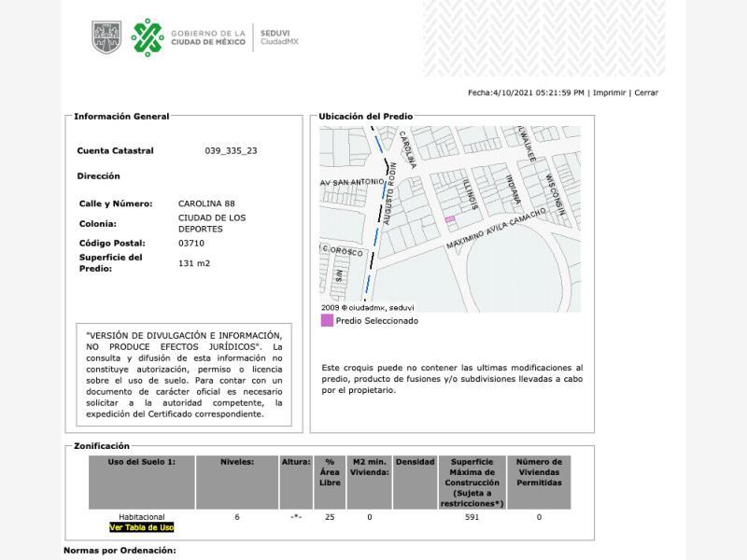Screen dimensions: 747x560
Task: Click the Información General section title
Action: point(121,117)
